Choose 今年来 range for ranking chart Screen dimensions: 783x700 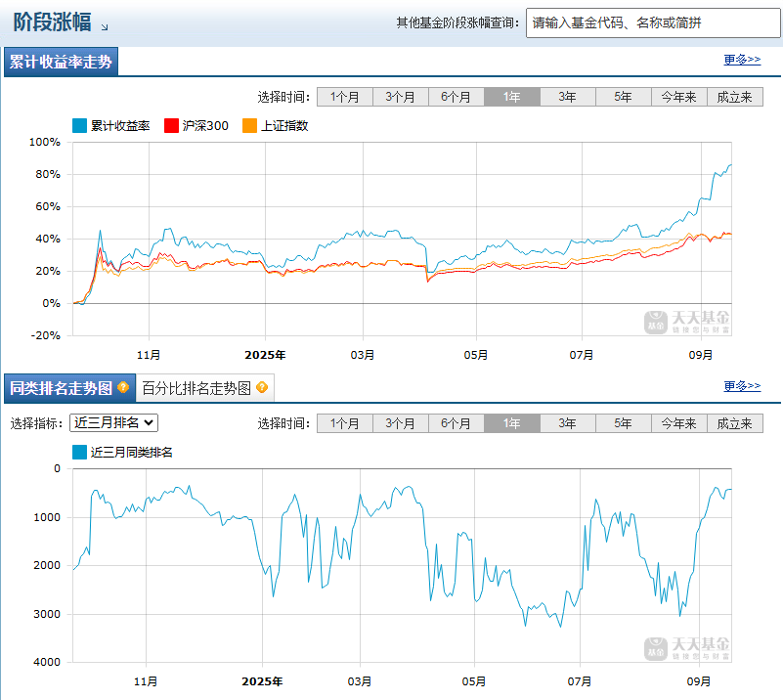point(679,423)
